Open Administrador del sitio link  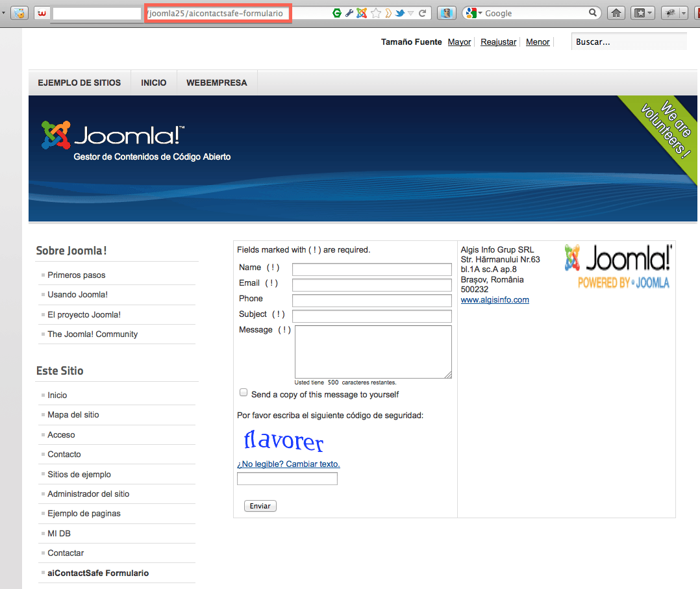pos(88,494)
